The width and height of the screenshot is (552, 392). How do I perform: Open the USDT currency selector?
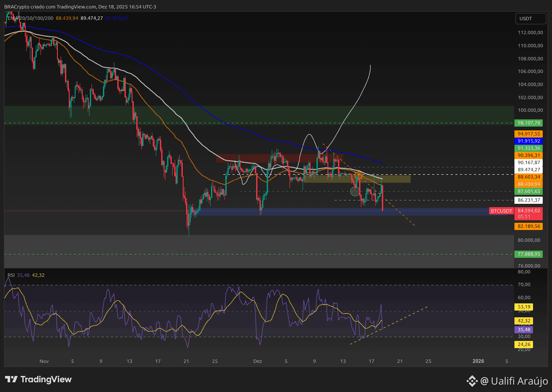click(x=531, y=19)
